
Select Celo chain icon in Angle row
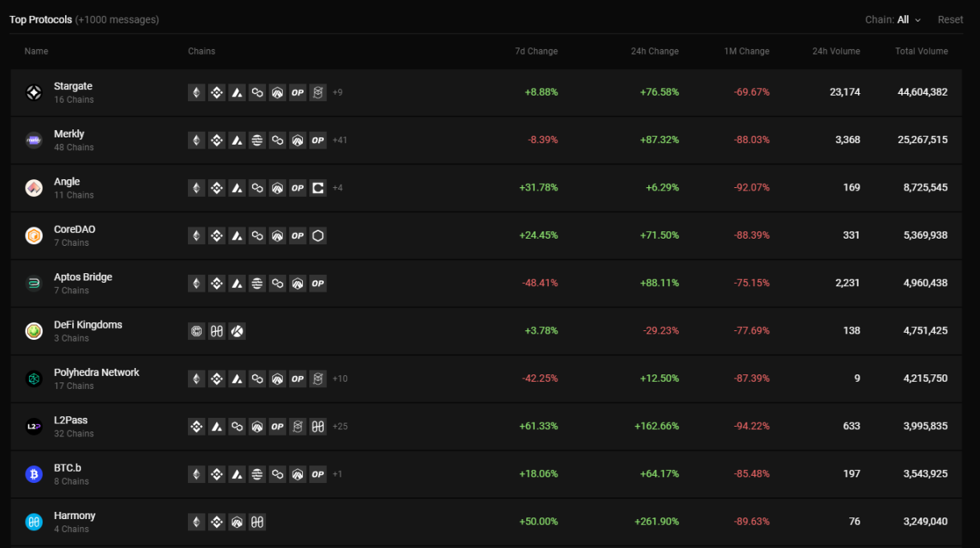tap(318, 188)
